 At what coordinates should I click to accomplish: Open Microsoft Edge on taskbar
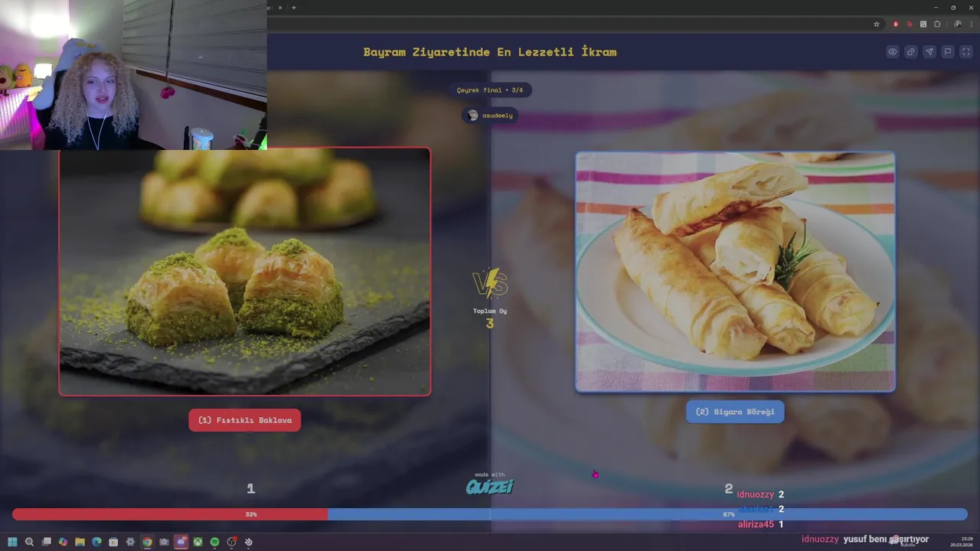96,542
